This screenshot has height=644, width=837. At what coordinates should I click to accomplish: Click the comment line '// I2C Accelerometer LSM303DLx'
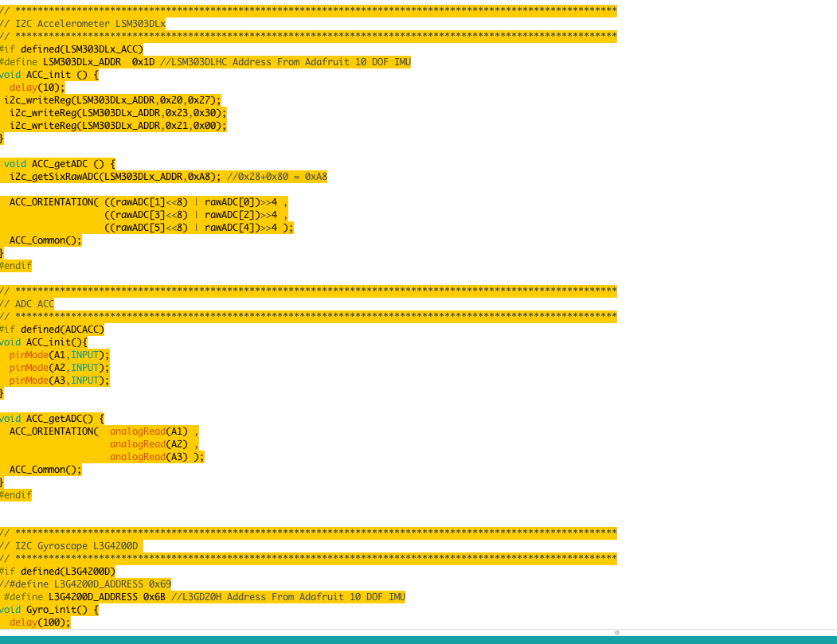83,23
